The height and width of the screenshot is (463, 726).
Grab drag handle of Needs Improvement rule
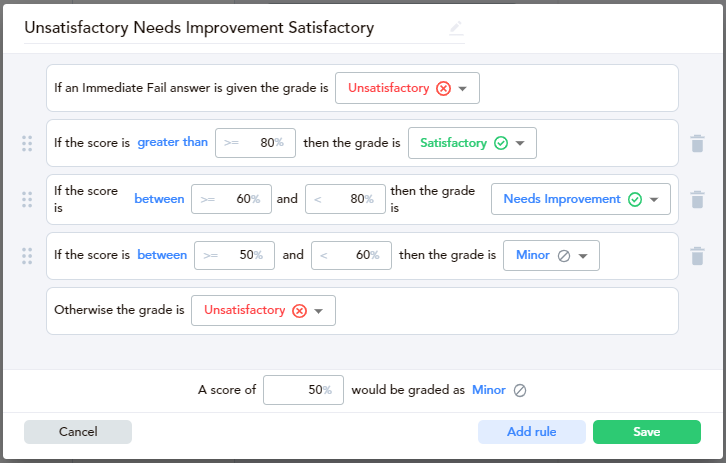click(27, 200)
